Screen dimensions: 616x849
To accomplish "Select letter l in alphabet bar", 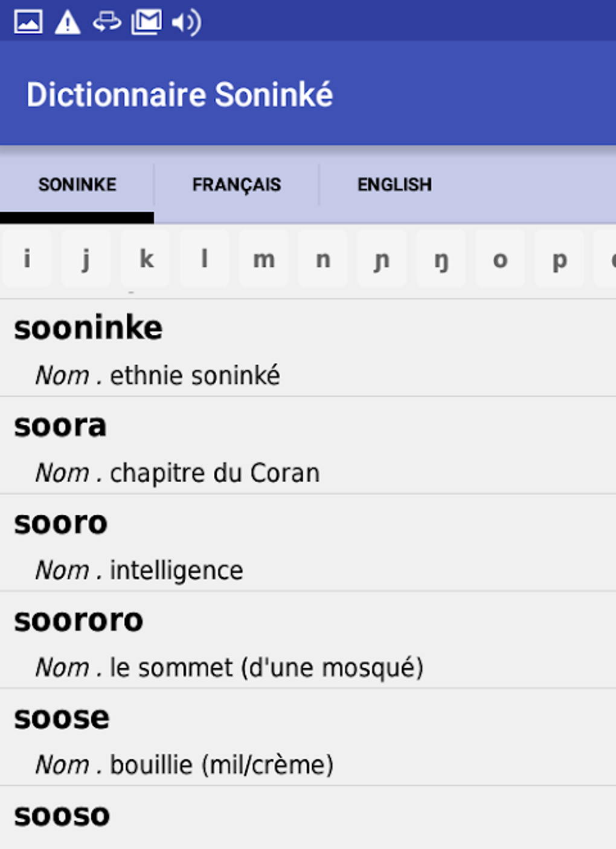I will [x=205, y=259].
